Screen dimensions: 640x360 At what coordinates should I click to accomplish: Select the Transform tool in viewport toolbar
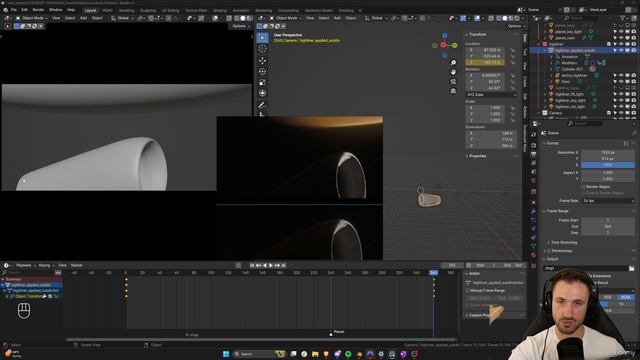(x=262, y=93)
